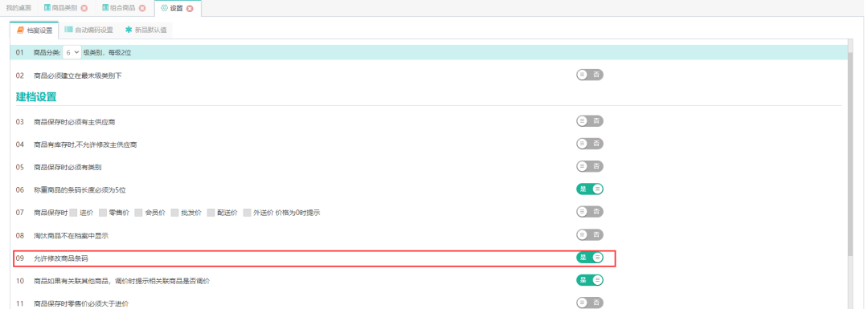The image size is (868, 309).
Task: Disable 允许修改商品条码 switch
Action: tap(590, 258)
